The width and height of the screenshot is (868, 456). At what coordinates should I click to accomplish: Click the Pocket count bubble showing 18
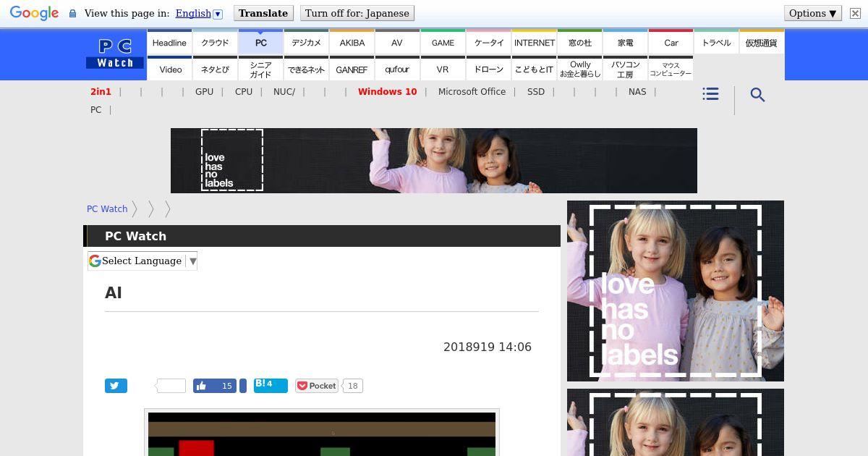click(353, 386)
